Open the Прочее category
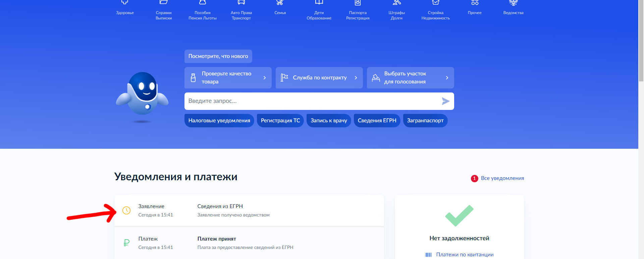 475,8
